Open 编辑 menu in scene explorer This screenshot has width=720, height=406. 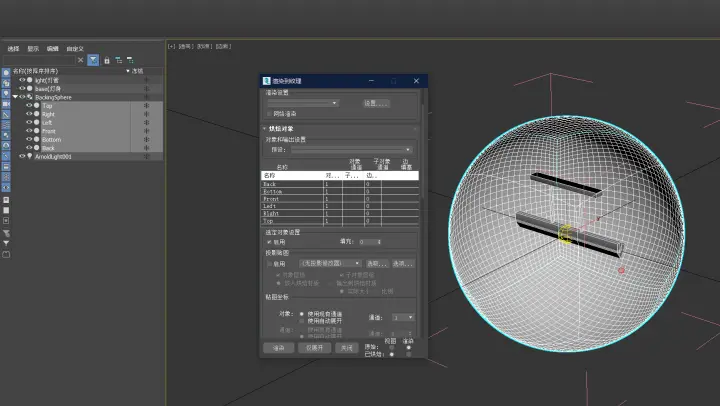point(53,49)
